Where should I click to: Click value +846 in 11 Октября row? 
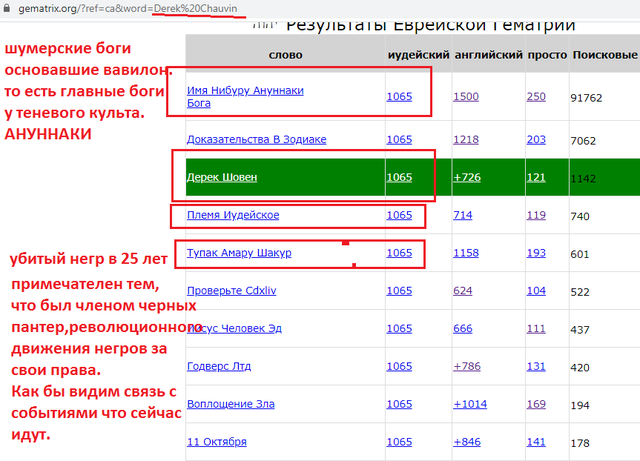[x=467, y=442]
